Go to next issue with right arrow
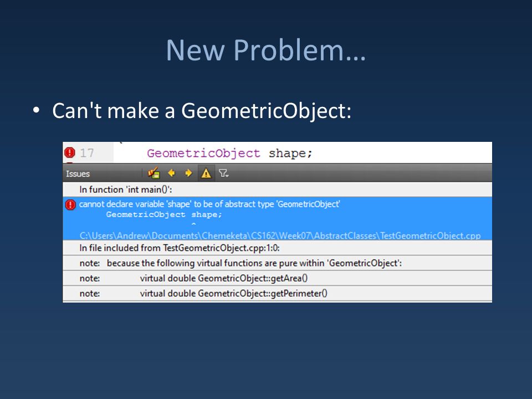Screen dimensions: 532x399 188,173
